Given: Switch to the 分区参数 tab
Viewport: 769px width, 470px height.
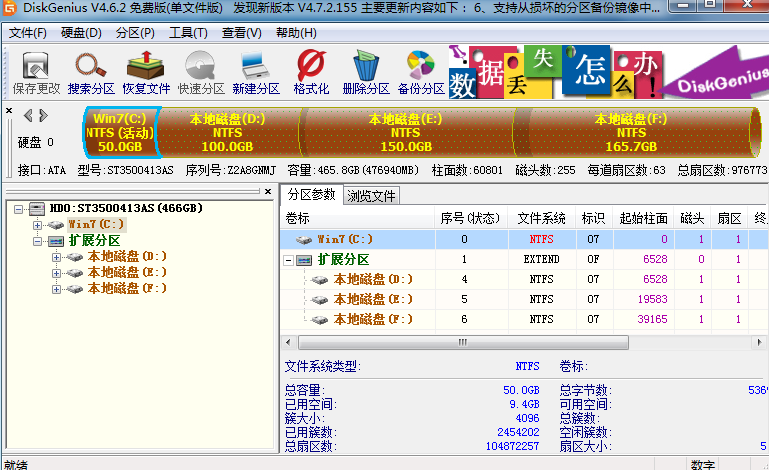Looking at the screenshot, I should tap(311, 194).
